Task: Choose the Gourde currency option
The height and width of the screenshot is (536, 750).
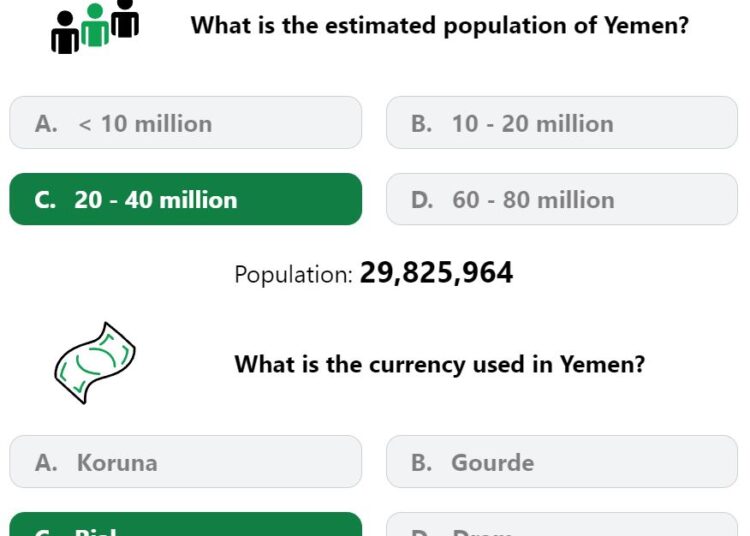Action: coord(562,462)
